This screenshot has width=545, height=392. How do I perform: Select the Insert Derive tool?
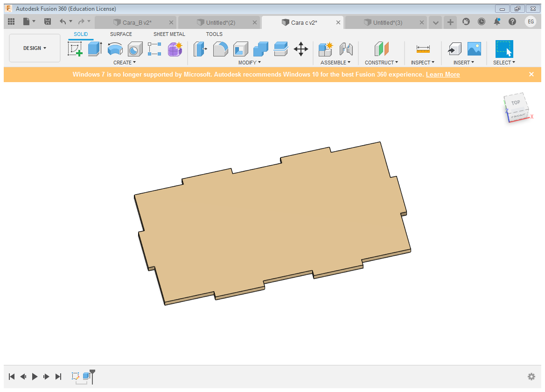tap(454, 49)
